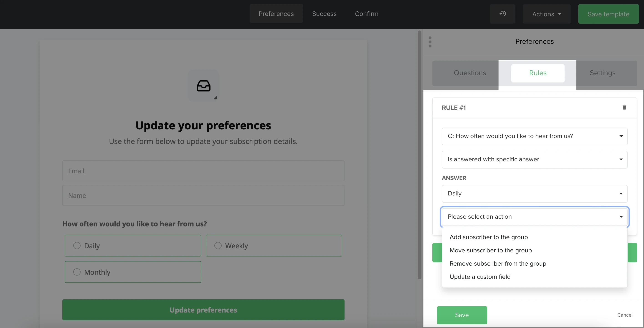Open the Settings tab

[602, 73]
